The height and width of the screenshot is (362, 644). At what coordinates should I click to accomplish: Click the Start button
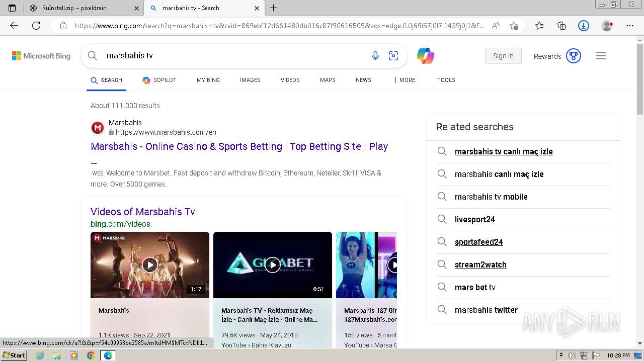tap(14, 355)
